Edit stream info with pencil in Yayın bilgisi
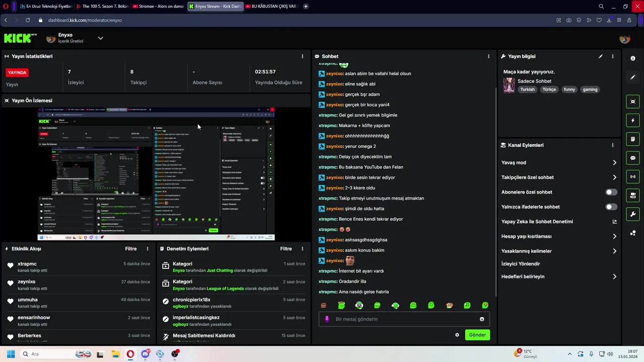The height and width of the screenshot is (362, 644). (x=601, y=56)
